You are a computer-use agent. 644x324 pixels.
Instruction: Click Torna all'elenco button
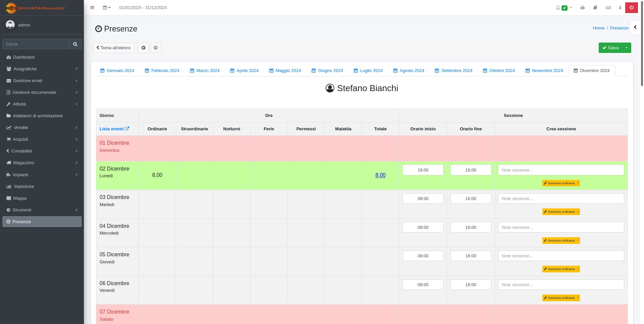pyautogui.click(x=113, y=48)
